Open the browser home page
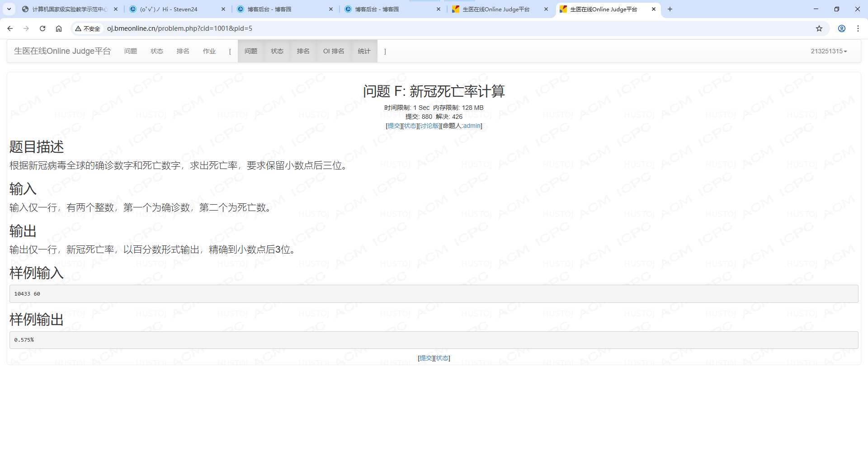This screenshot has width=868, height=470. coord(59,28)
